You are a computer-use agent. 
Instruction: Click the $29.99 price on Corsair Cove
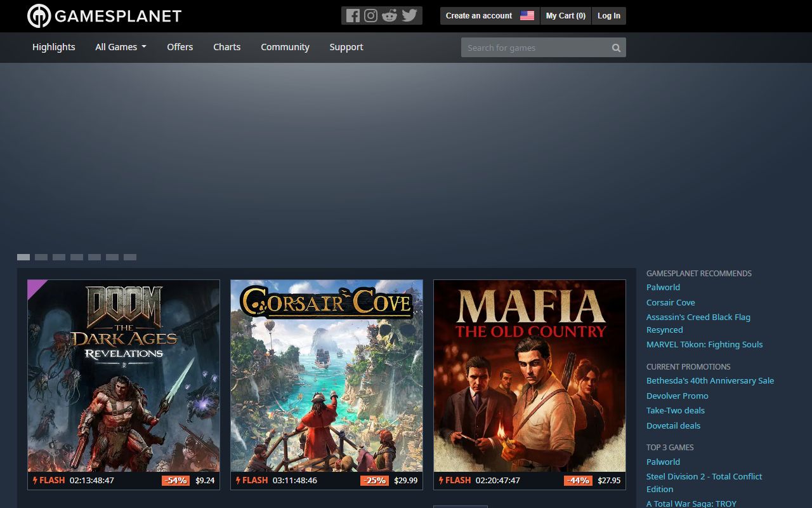406,481
